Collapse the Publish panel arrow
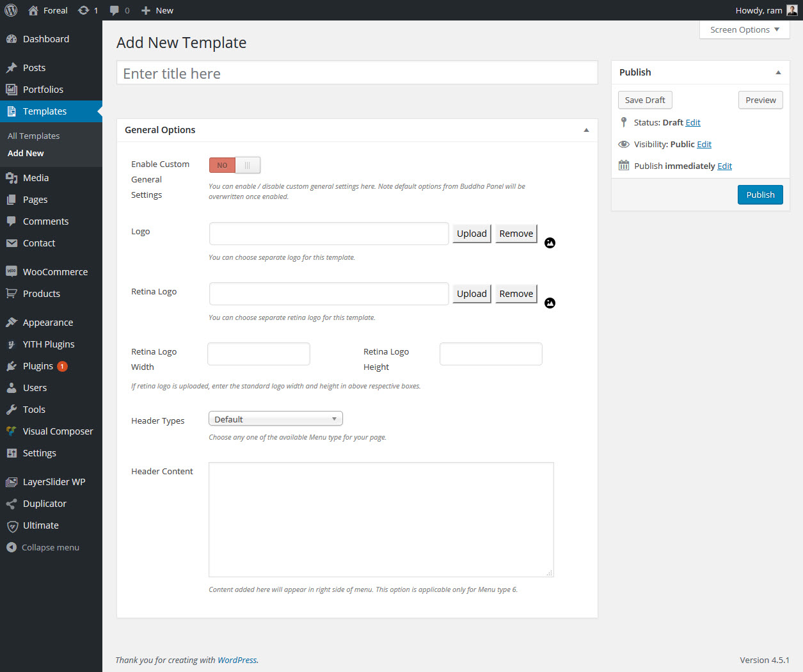 [x=778, y=72]
